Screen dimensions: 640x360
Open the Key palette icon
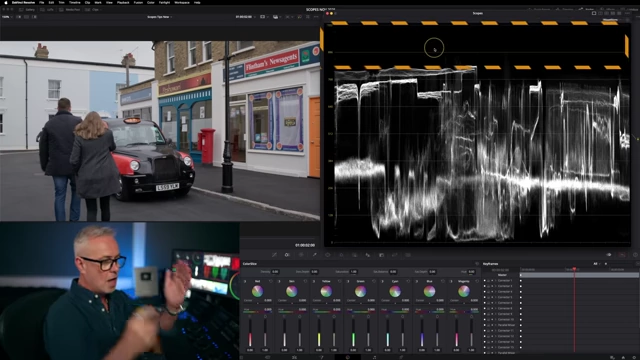(381, 255)
